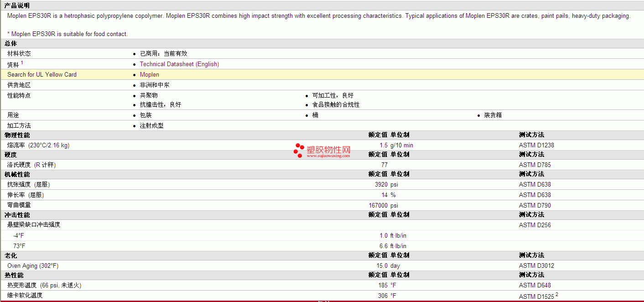The image size is (644, 302).
Task: Select the unit g/10 min
Action: [x=402, y=146]
